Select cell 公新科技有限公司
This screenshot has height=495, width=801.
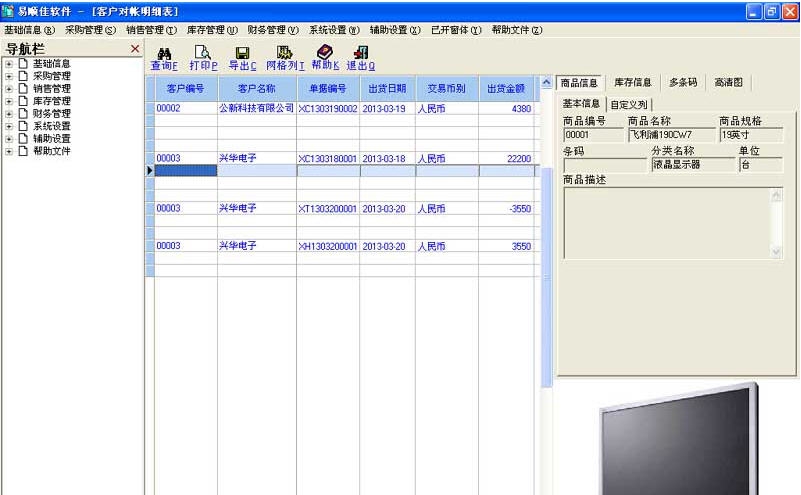pos(256,108)
